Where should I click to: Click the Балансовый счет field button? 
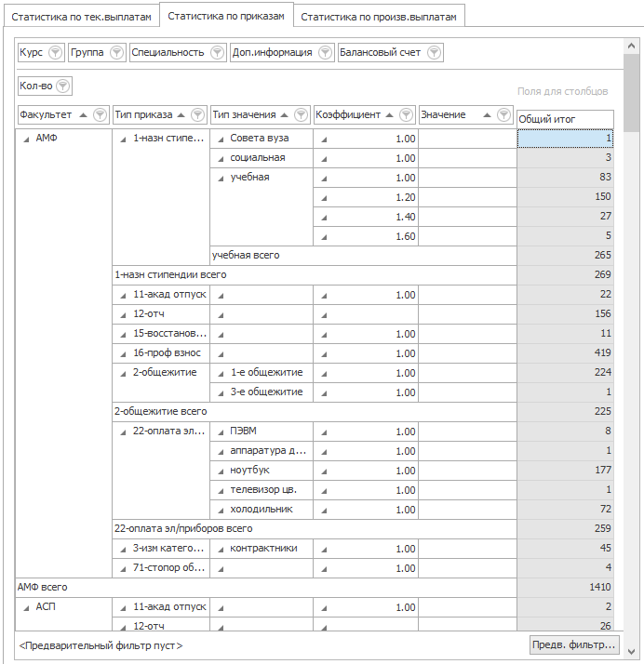pyautogui.click(x=391, y=52)
